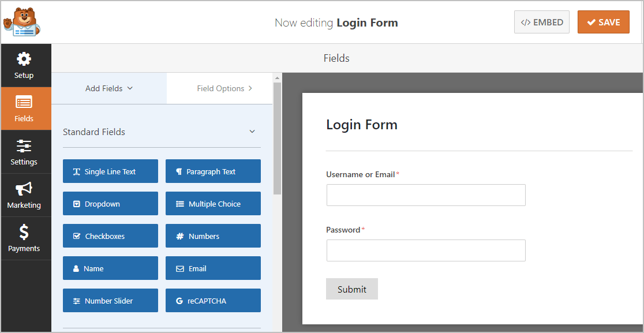644x333 pixels.
Task: Click the Fields panel title bar text
Action: click(x=336, y=58)
